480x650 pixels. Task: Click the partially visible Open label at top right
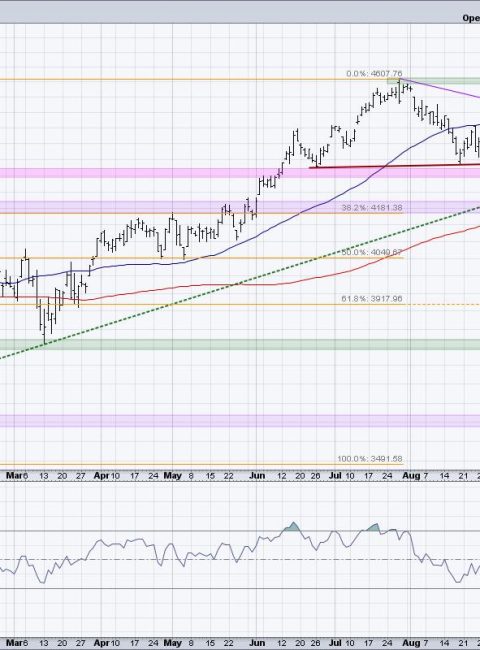[x=471, y=18]
